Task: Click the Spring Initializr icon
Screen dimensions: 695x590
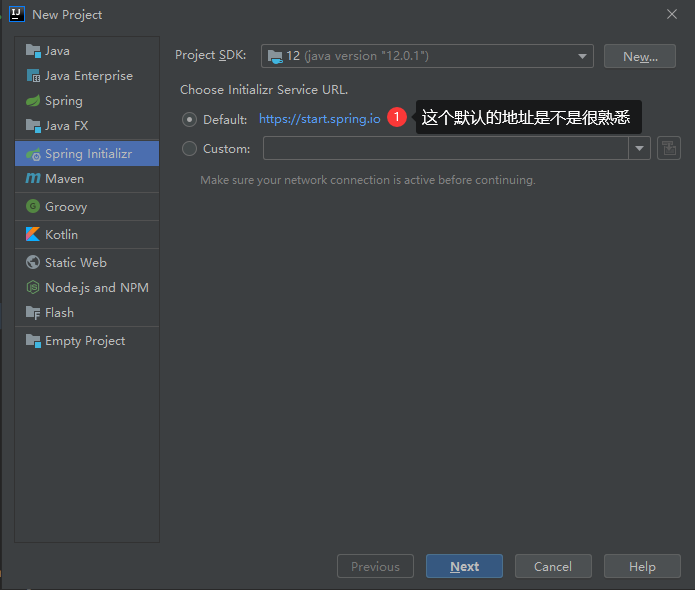Action: coord(33,154)
